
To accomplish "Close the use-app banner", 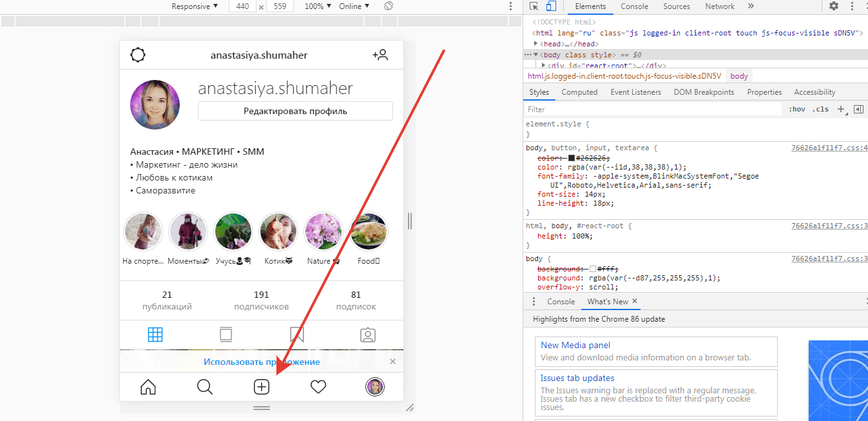I will point(393,361).
